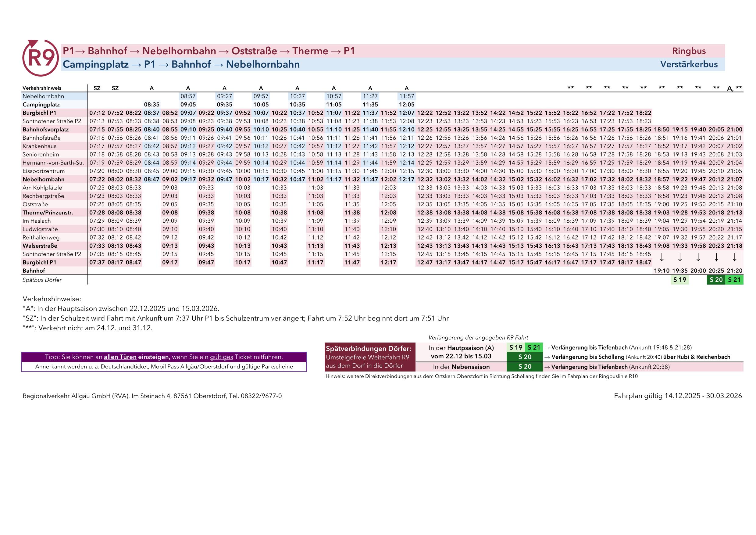The height and width of the screenshot is (535, 756).
Task: Click the underlined 'allen Türen' text
Action: pyautogui.click(x=120, y=357)
